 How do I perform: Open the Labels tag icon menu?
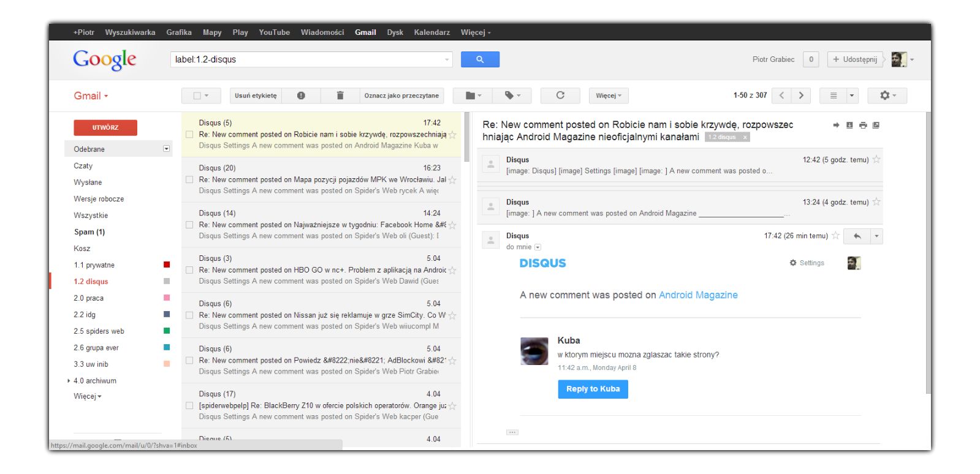[512, 96]
